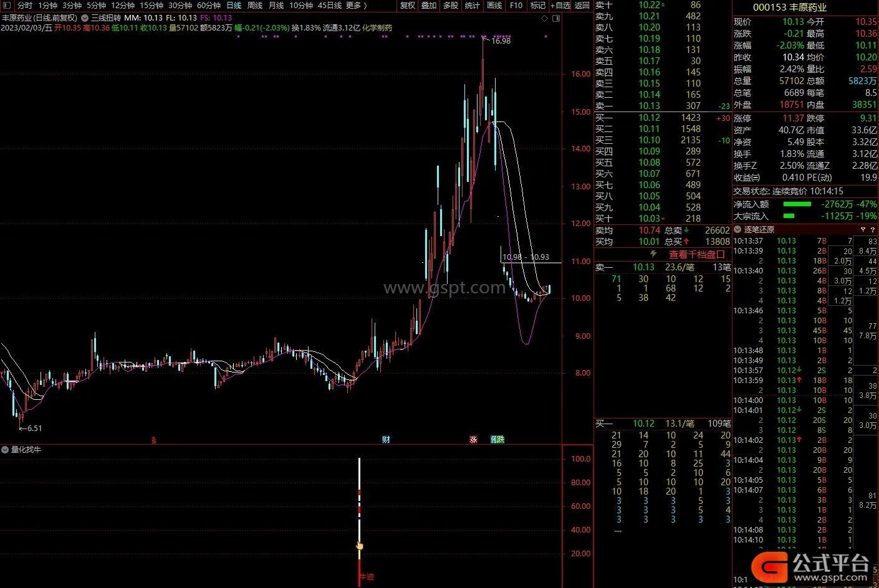Click the 叠加 overlay button

429,5
